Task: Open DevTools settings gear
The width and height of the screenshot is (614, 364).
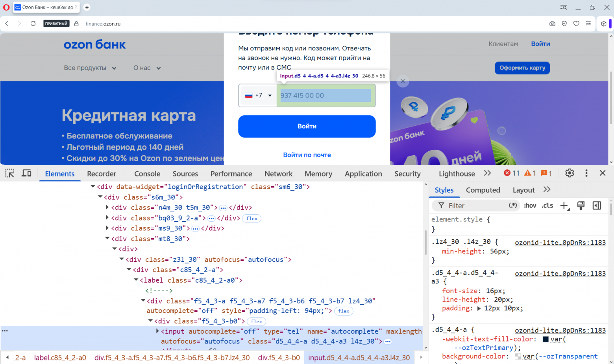Action: (570, 173)
